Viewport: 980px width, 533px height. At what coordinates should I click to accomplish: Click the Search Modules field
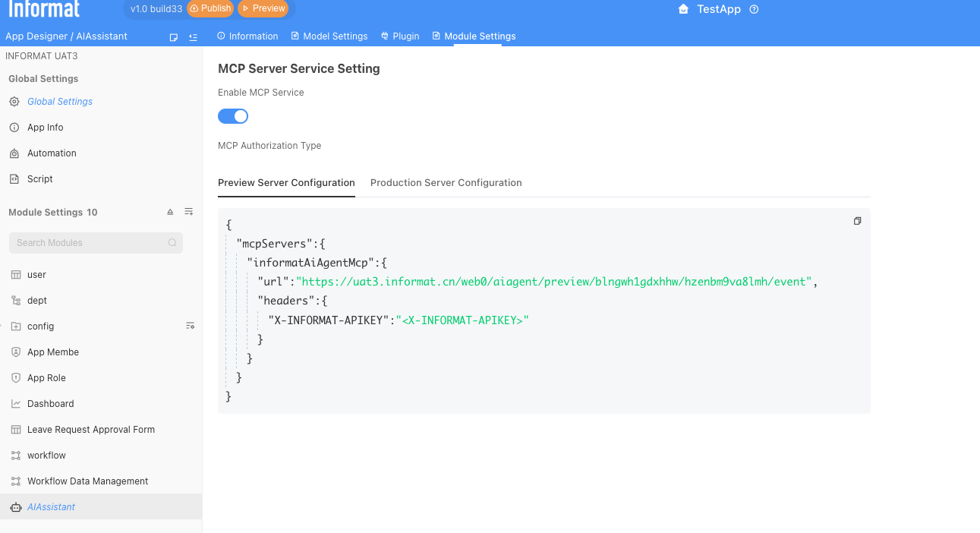pos(91,243)
